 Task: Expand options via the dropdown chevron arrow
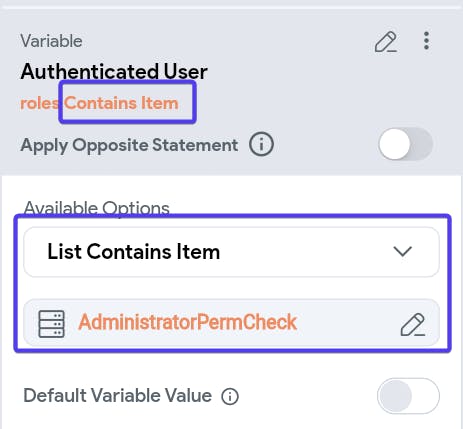[x=403, y=251]
